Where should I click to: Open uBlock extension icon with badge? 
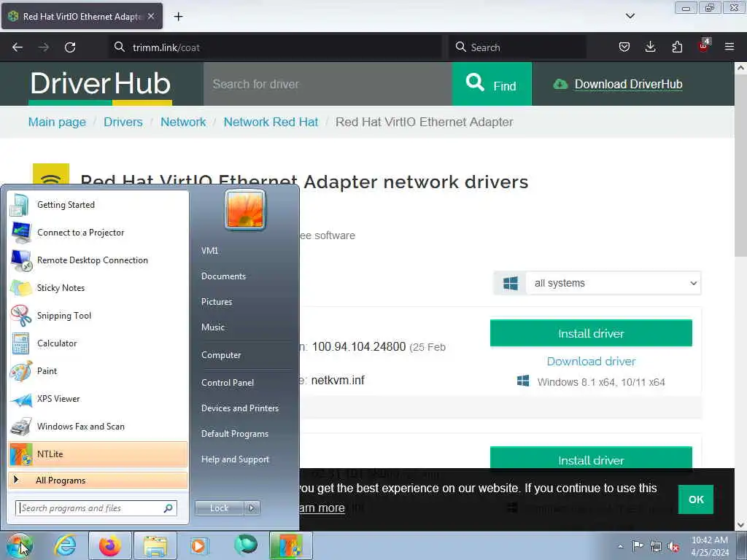704,46
